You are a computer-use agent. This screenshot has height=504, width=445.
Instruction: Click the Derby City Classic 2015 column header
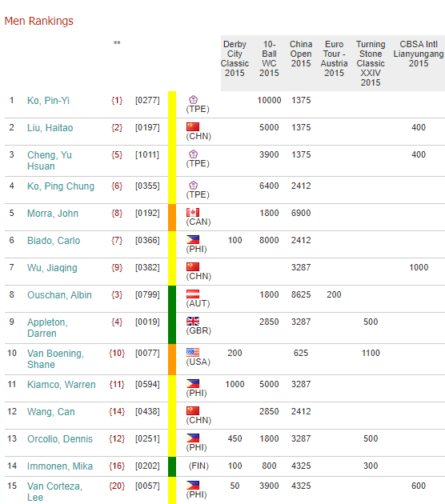pos(235,58)
